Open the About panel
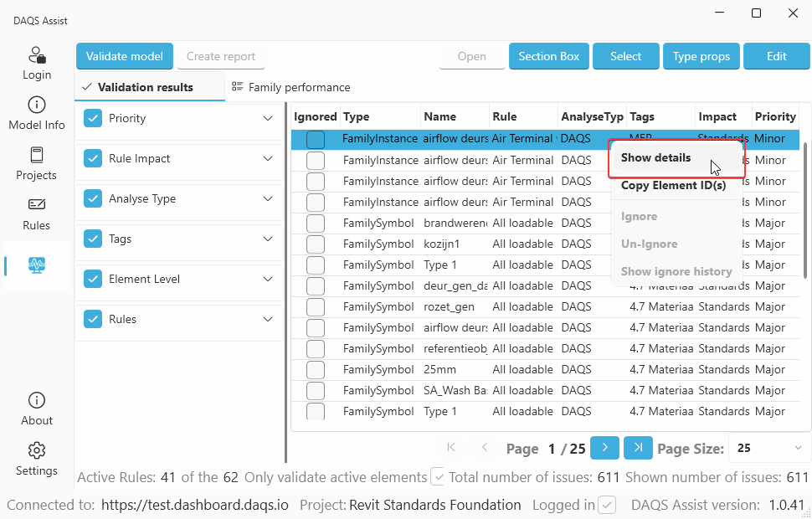 [x=36, y=408]
